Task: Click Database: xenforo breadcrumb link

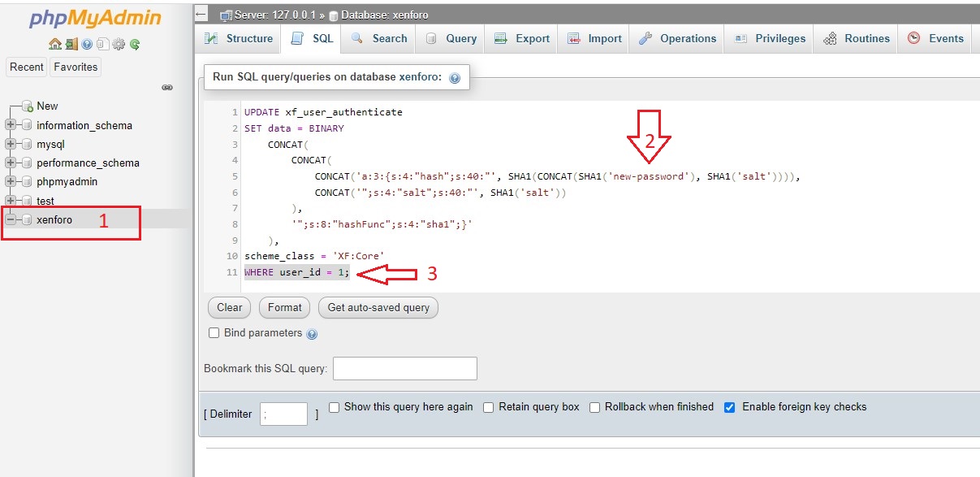Action: 385,15
